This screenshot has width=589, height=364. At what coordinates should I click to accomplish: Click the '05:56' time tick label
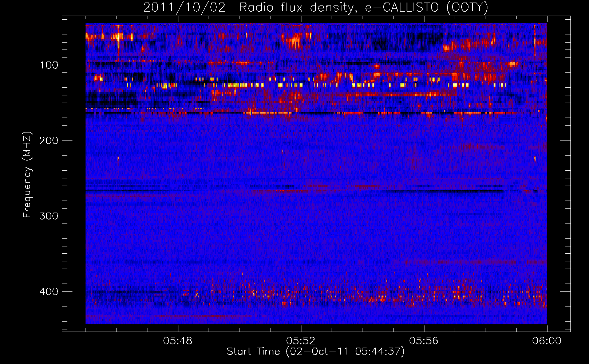424,341
